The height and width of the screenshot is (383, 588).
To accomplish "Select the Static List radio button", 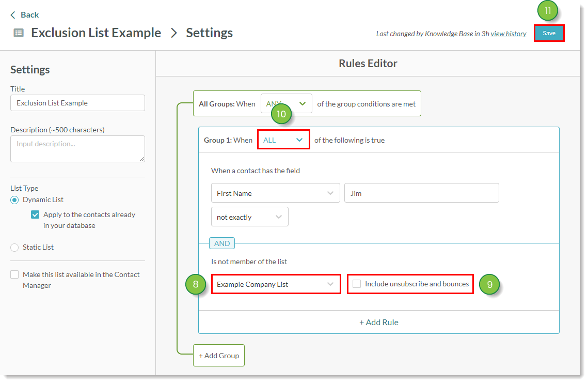I will coord(14,248).
